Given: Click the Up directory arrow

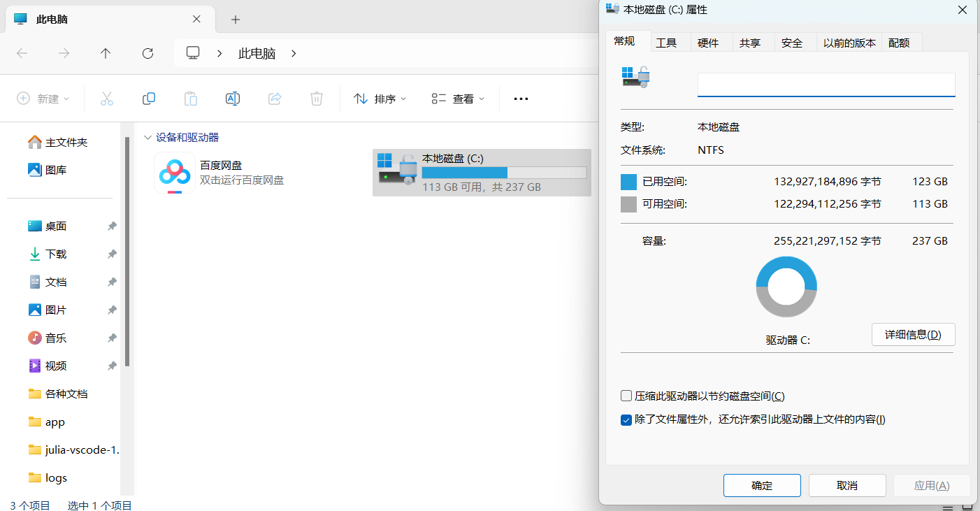Looking at the screenshot, I should (x=106, y=53).
